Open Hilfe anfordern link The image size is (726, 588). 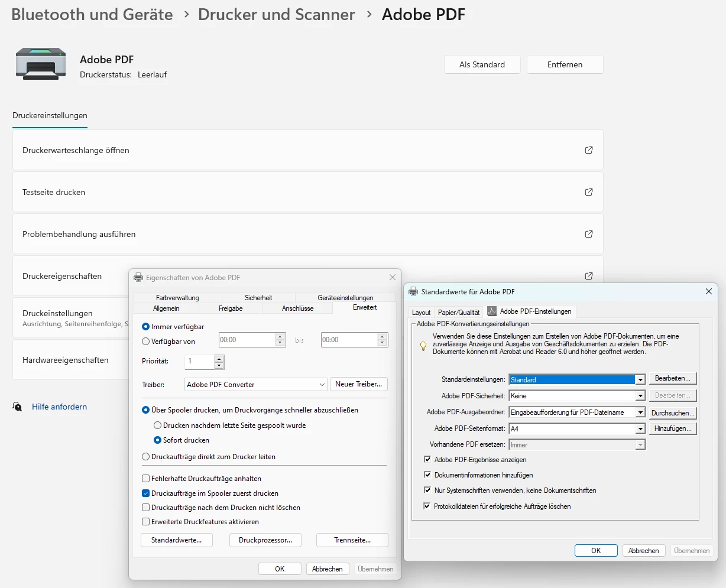(x=59, y=407)
